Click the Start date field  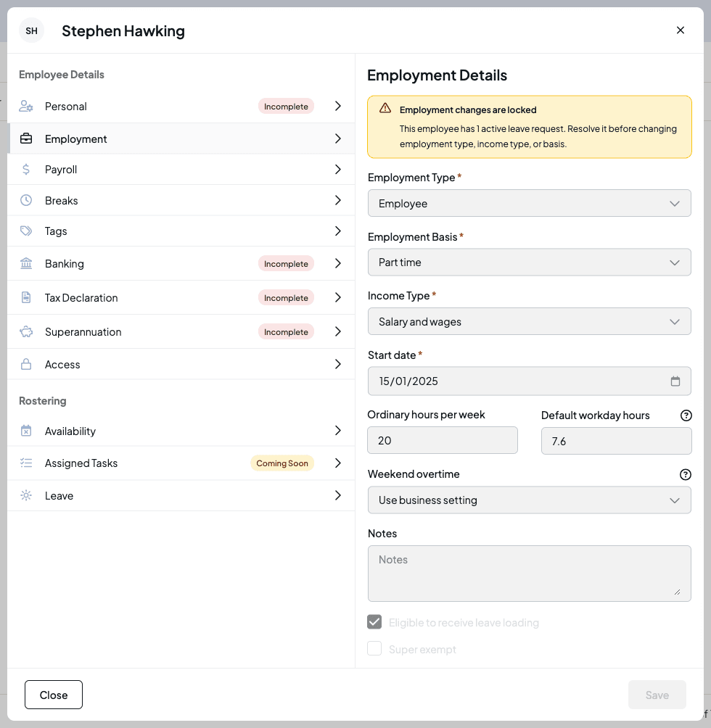(530, 381)
